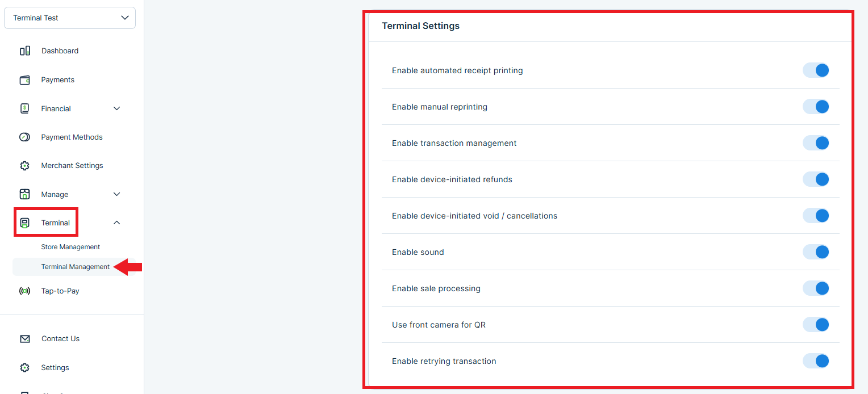Viewport: 868px width, 394px height.
Task: Toggle the Enable sound switch
Action: 816,252
